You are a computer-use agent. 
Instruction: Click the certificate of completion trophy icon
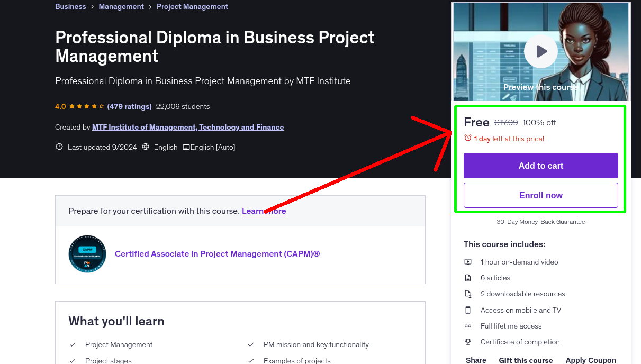[468, 342]
